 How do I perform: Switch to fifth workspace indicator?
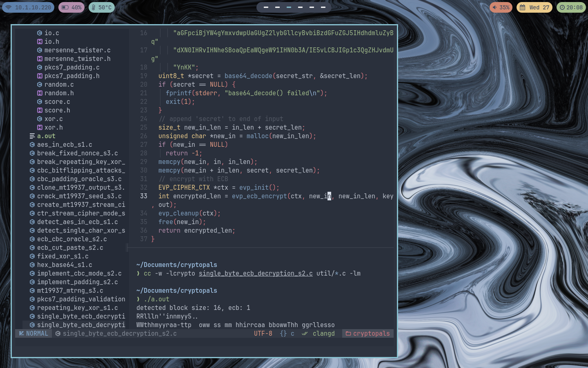[x=312, y=7]
